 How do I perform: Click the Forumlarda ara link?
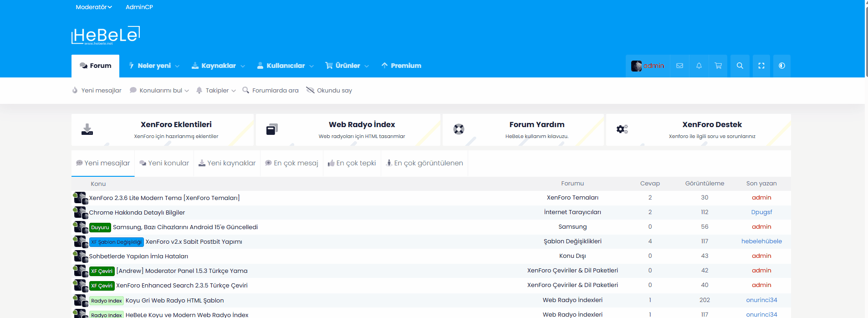[276, 91]
